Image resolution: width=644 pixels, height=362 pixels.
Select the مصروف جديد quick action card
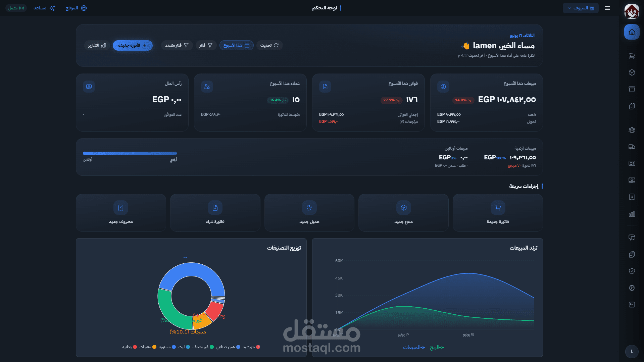(x=121, y=213)
